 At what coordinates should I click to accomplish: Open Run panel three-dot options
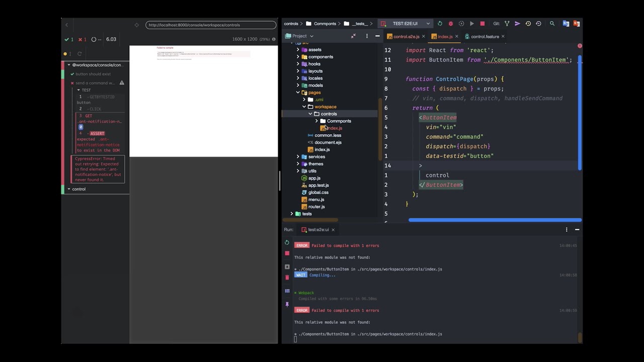(x=567, y=230)
